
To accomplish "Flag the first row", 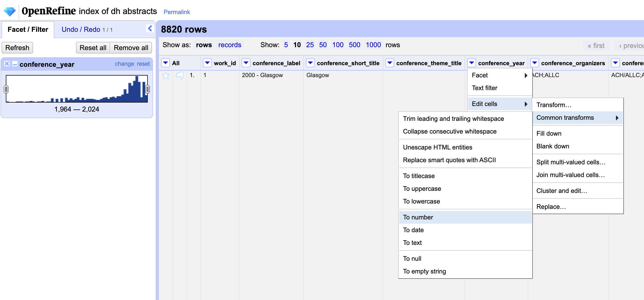I will coord(180,76).
